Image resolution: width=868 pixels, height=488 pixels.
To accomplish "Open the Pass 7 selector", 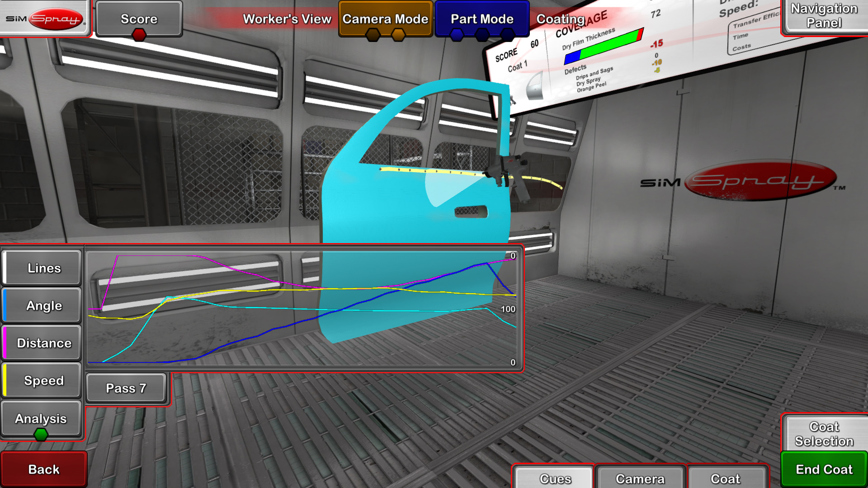I will (126, 388).
